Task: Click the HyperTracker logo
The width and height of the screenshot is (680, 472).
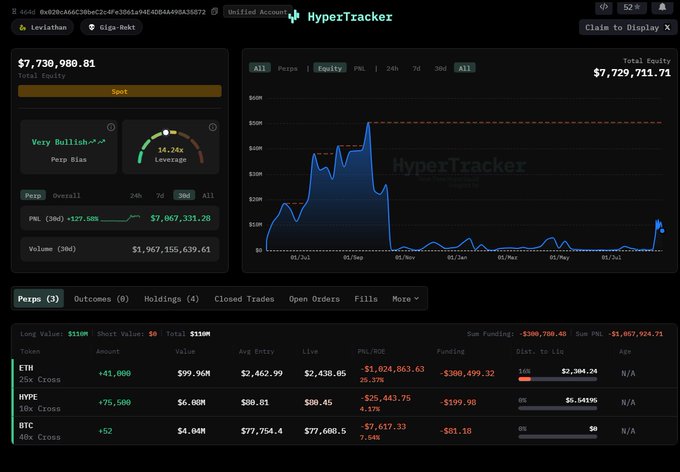Action: (340, 17)
